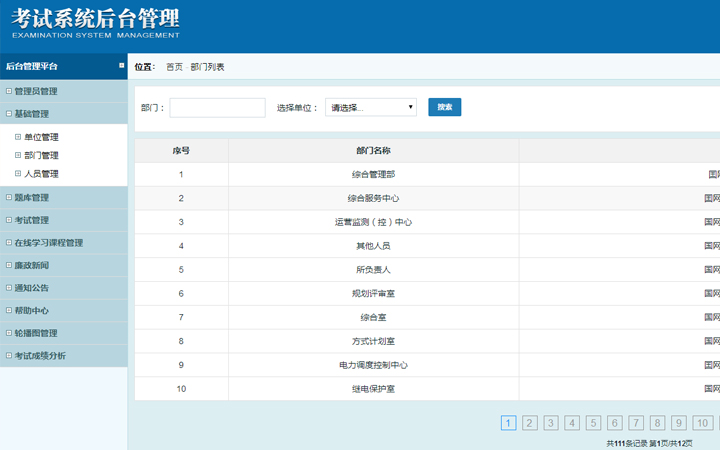Image resolution: width=720 pixels, height=450 pixels.
Task: Open 通知公告 menu item
Action: [x=31, y=288]
